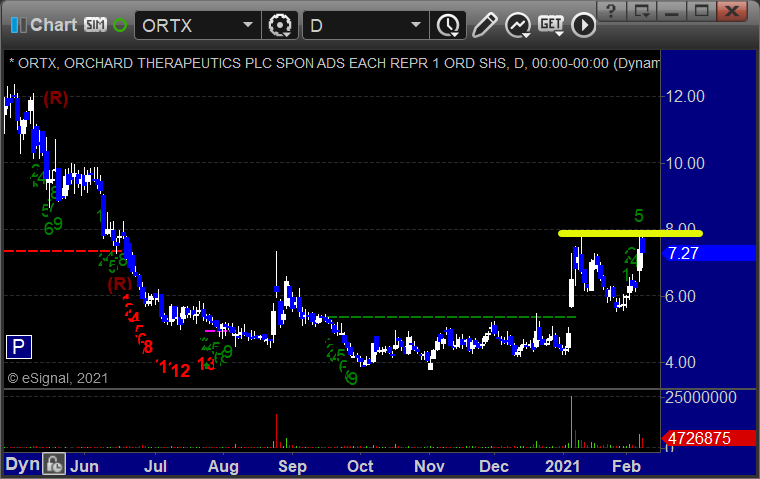
Task: Click the help question mark button
Action: (x=611, y=10)
